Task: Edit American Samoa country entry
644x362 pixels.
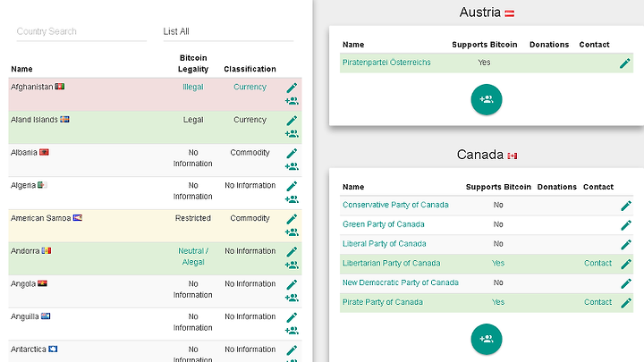Action: click(292, 219)
